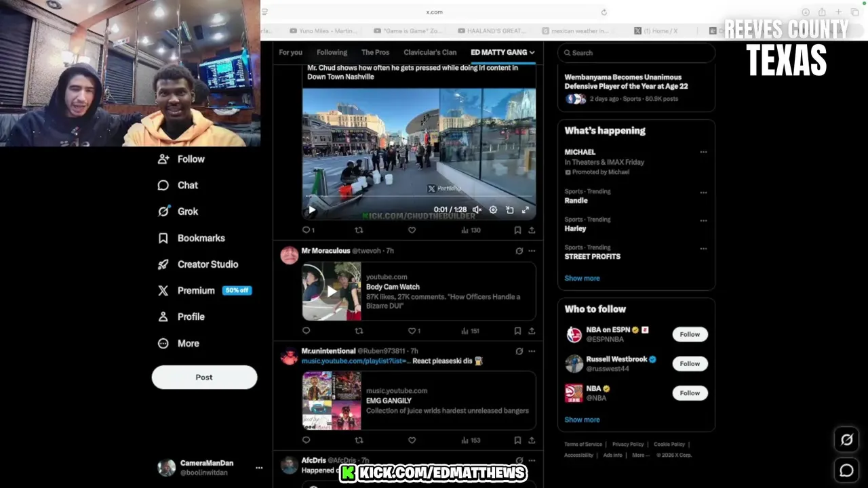The width and height of the screenshot is (868, 488).
Task: Bookmark the Mr.unintentional post
Action: 517,441
